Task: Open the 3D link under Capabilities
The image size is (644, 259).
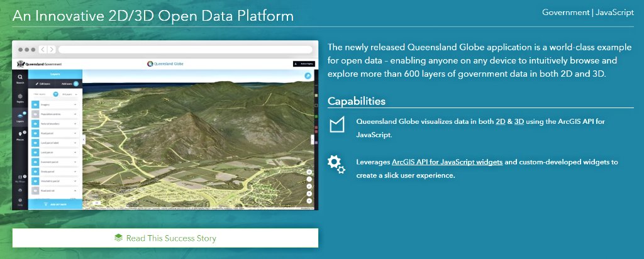Action: [519, 122]
